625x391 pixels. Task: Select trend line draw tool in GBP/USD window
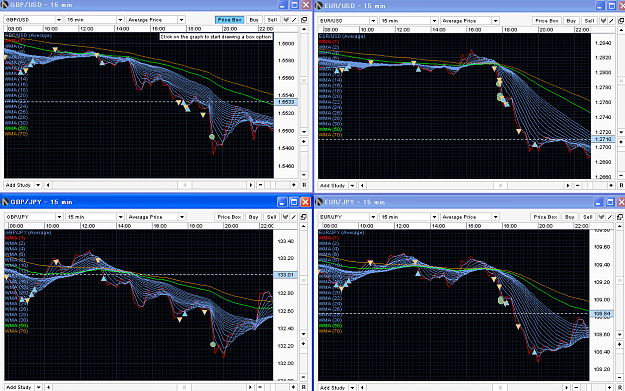[x=294, y=20]
